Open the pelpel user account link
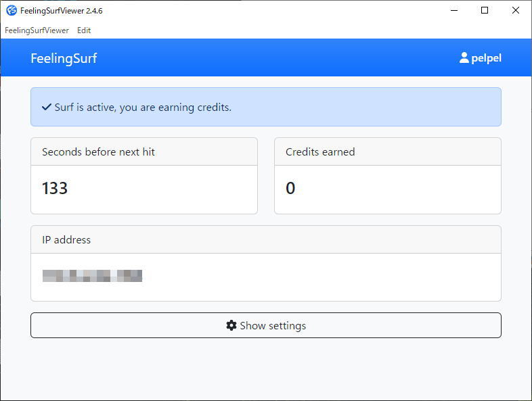 pos(480,58)
